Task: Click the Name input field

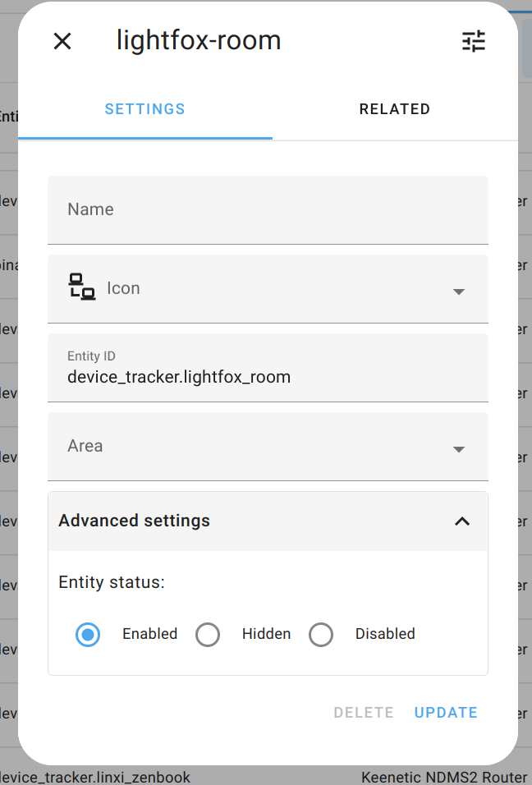Action: pyautogui.click(x=268, y=210)
